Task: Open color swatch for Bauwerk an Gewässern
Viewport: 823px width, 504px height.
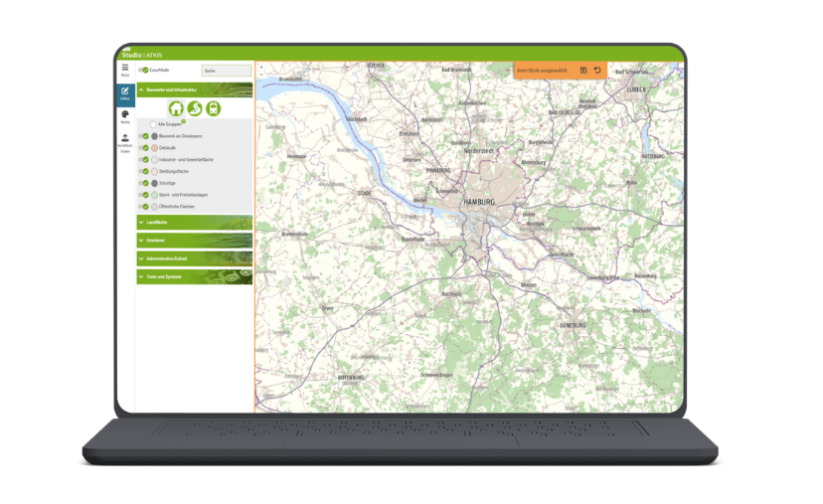Action: (154, 136)
